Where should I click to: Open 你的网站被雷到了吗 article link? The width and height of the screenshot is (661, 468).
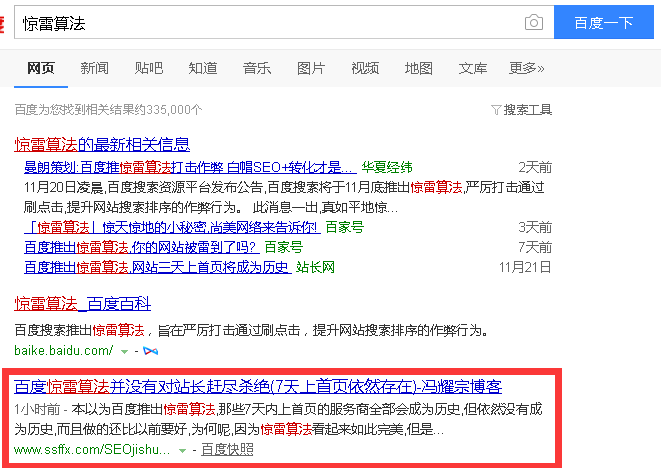tap(142, 247)
